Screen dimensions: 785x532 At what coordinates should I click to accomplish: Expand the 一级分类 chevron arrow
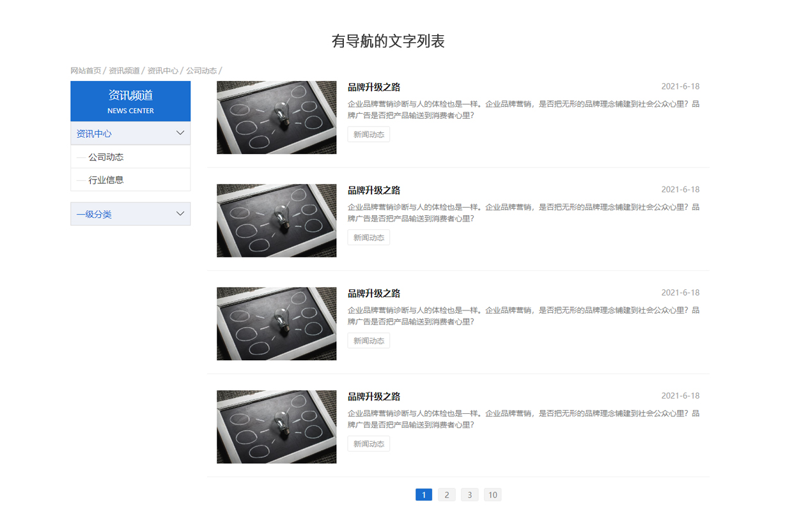pyautogui.click(x=180, y=213)
